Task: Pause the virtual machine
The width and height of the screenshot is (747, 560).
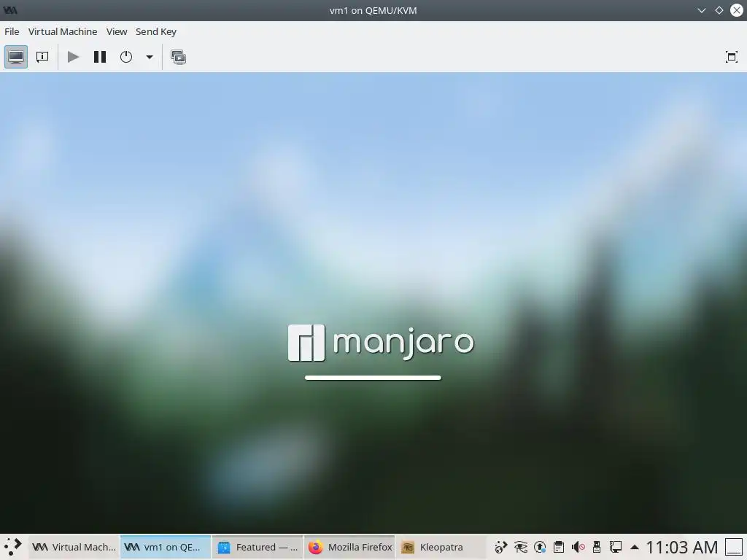Action: pos(99,57)
